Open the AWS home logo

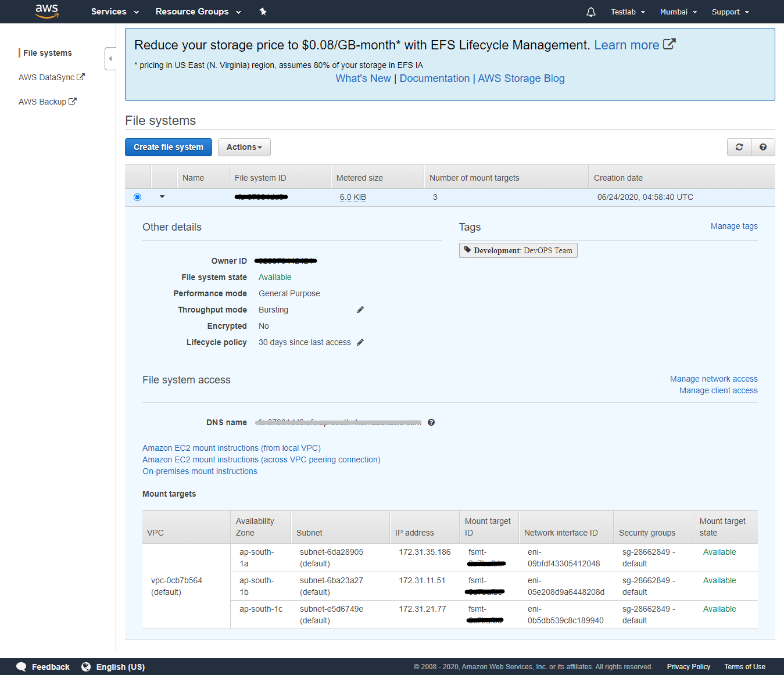pyautogui.click(x=47, y=12)
